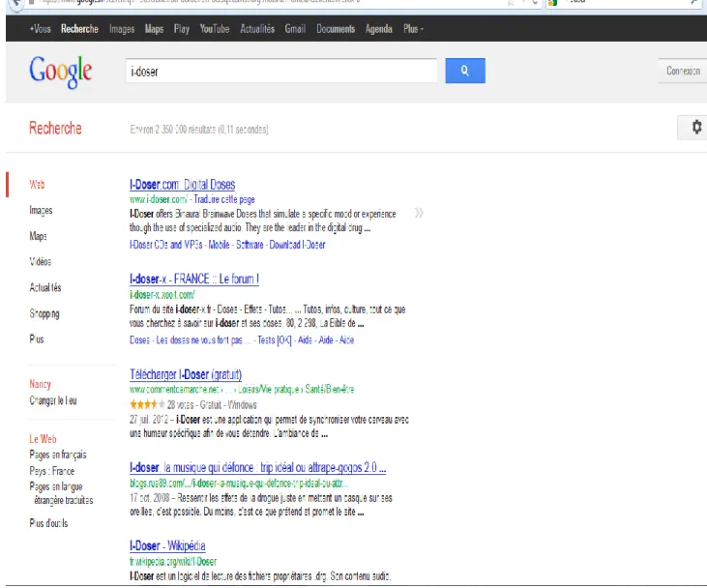The width and height of the screenshot is (707, 588).
Task: Open the Download I-Doser sitelink
Action: (x=297, y=245)
